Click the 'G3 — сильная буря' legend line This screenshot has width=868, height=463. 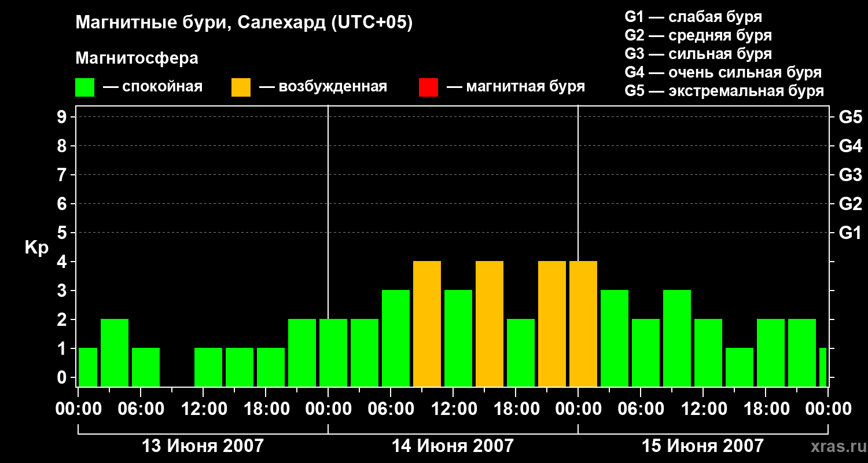coord(698,54)
